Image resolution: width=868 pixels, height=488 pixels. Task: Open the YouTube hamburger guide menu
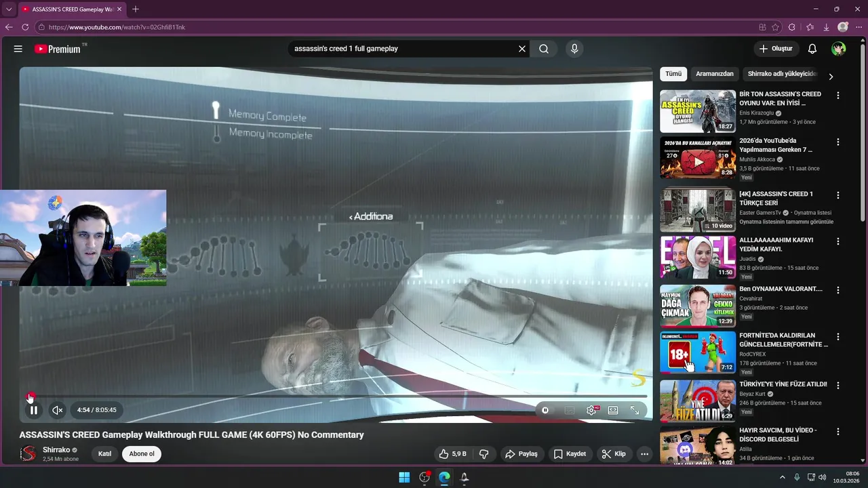pos(18,49)
